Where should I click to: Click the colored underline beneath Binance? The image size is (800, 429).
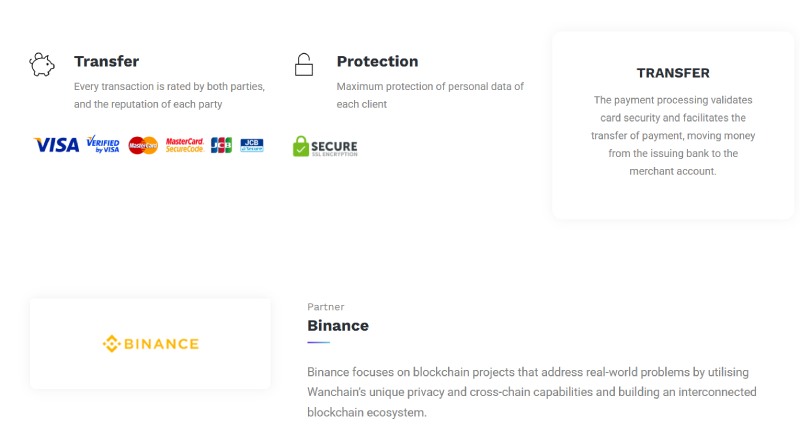[318, 342]
